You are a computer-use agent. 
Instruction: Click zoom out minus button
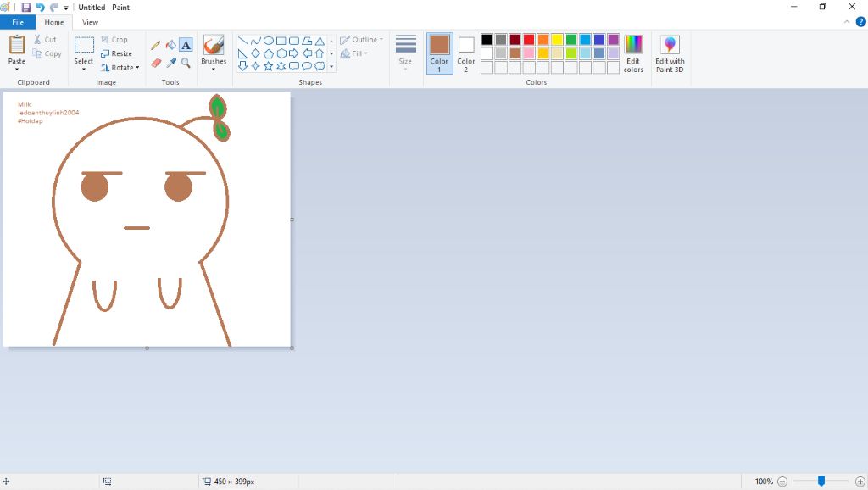[x=782, y=482]
